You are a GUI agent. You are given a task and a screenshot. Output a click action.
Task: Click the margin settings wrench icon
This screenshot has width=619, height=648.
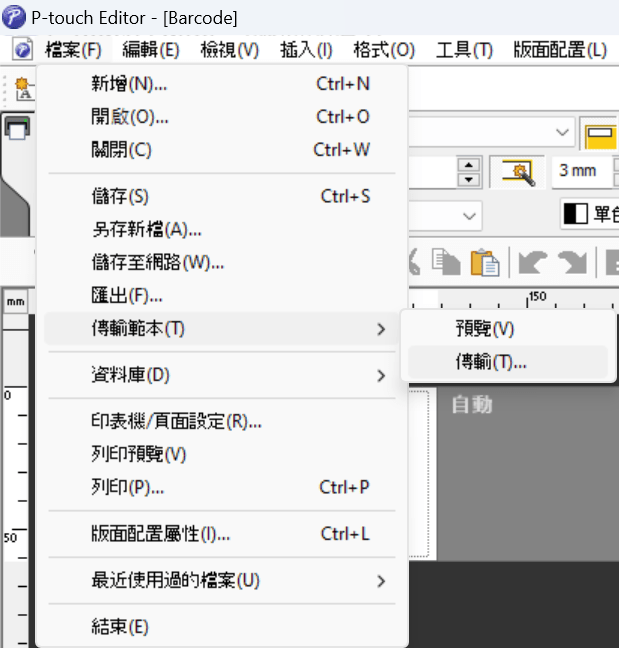(x=517, y=172)
